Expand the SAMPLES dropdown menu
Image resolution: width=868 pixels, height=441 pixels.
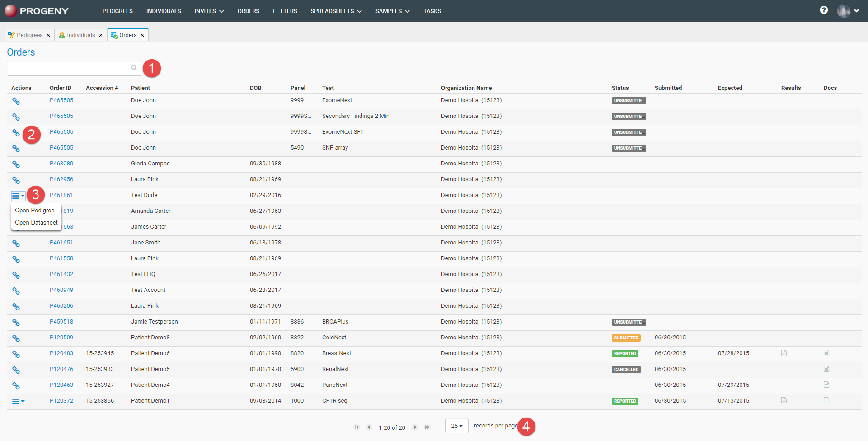(x=391, y=11)
